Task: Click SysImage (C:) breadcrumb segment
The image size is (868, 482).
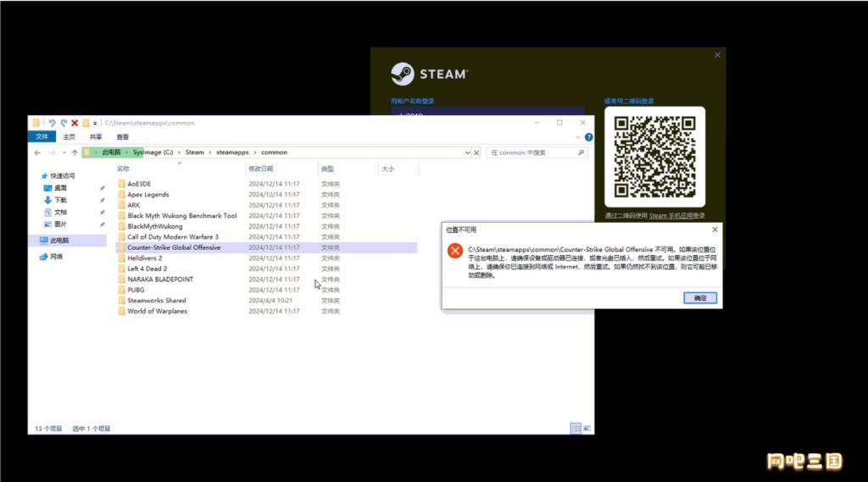Action: point(153,152)
